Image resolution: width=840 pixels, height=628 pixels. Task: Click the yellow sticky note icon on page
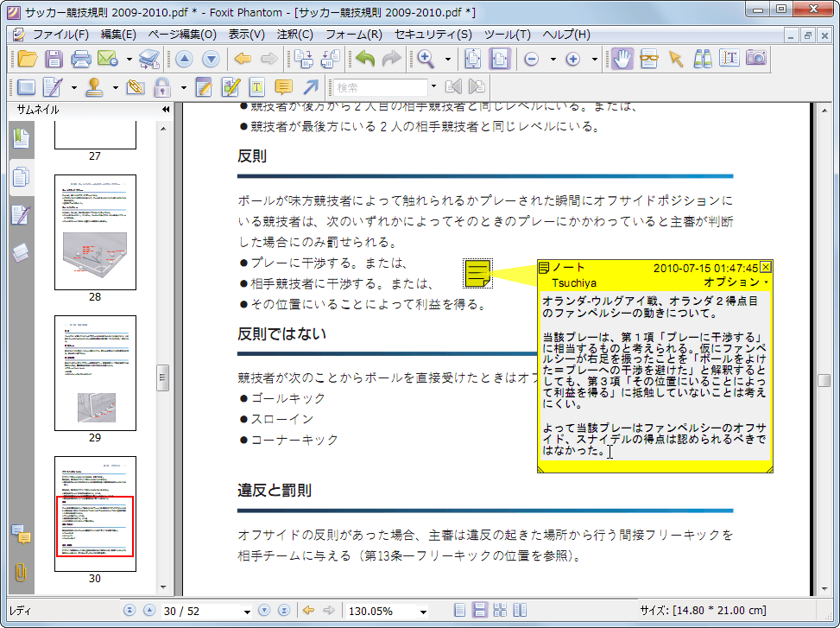pyautogui.click(x=477, y=273)
